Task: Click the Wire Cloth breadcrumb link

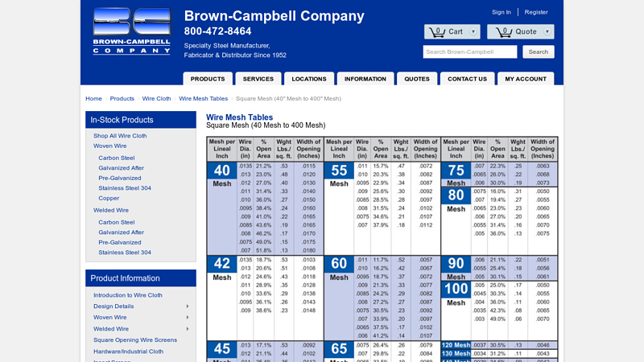Action: (x=156, y=98)
